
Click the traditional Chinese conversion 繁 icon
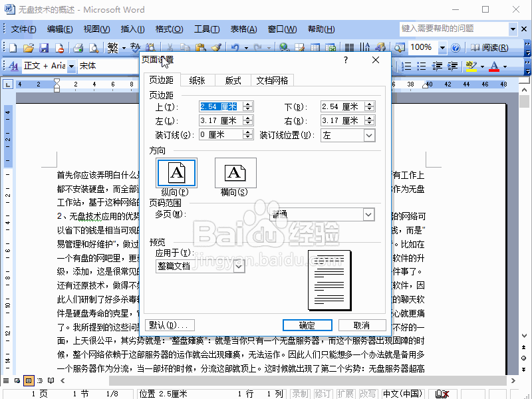point(112,48)
